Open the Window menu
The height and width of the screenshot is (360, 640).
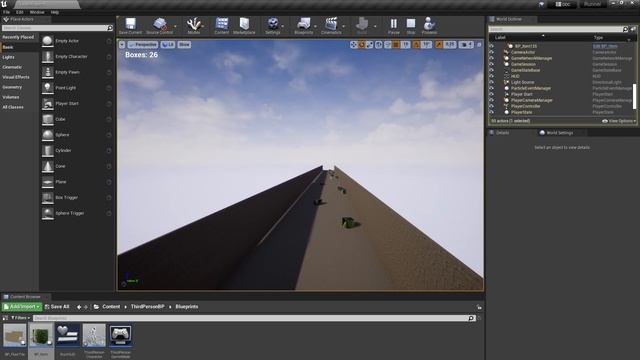[x=37, y=12]
